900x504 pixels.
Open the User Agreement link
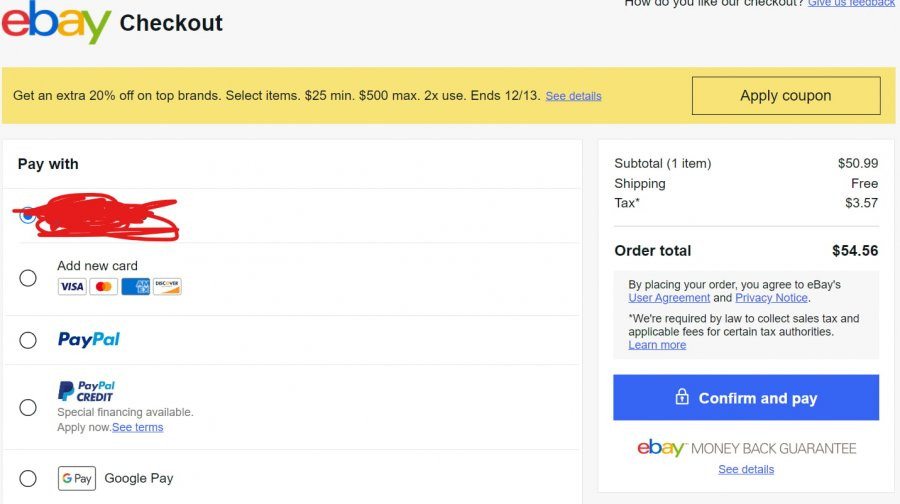(669, 298)
